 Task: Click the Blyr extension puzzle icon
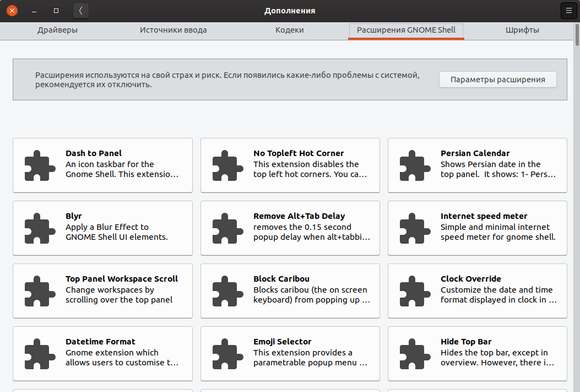(x=40, y=228)
